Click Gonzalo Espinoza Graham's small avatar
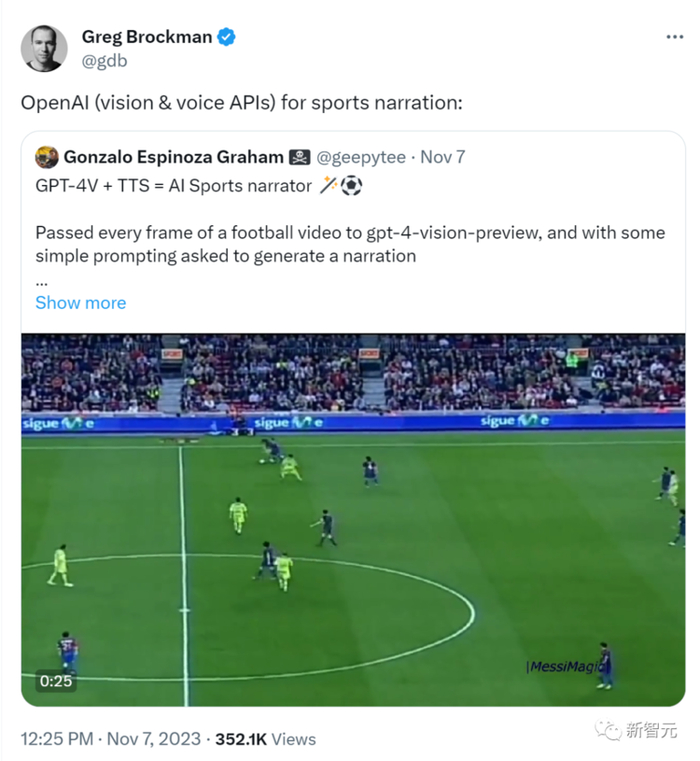The image size is (700, 761). click(x=46, y=157)
